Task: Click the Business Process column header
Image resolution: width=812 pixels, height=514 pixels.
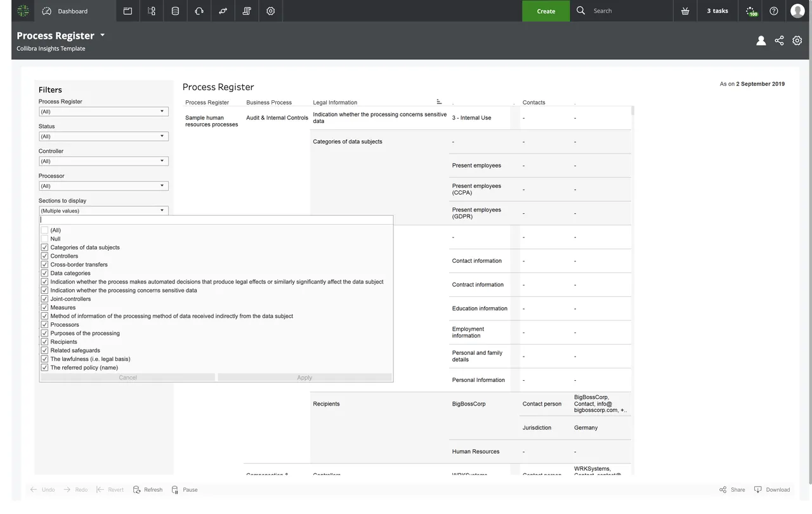Action: (x=269, y=102)
